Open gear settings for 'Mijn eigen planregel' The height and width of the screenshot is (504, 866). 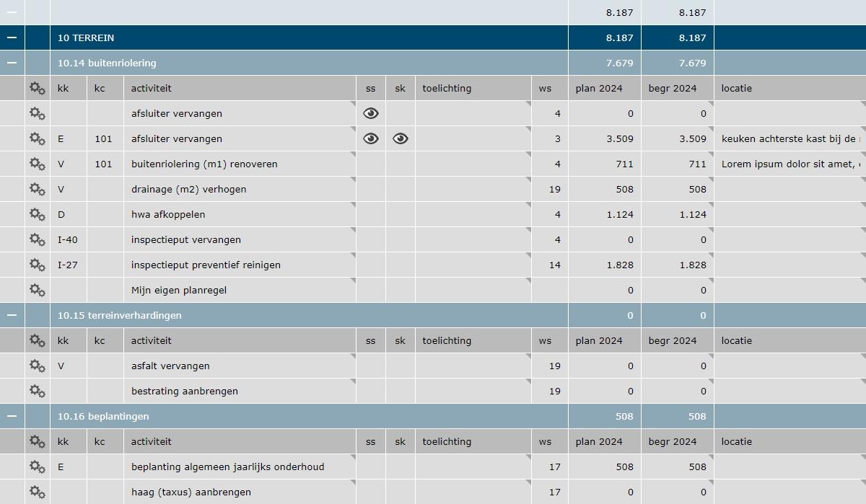pyautogui.click(x=37, y=290)
